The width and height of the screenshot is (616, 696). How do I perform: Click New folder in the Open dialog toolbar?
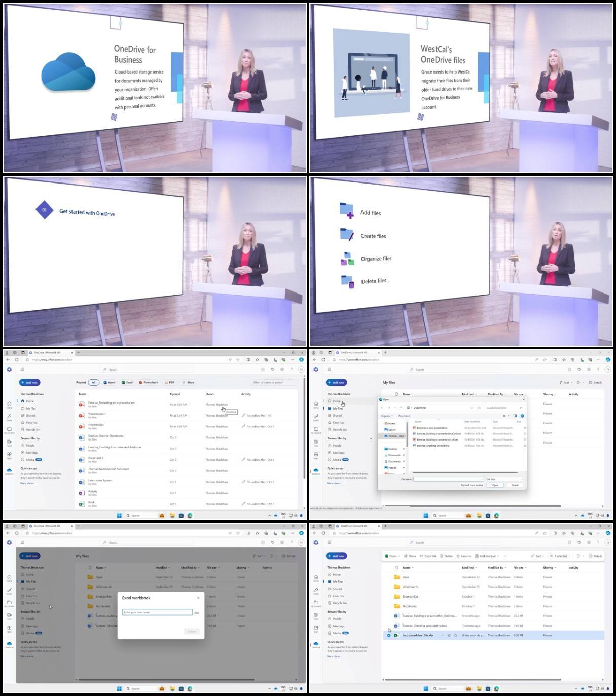pyautogui.click(x=404, y=416)
